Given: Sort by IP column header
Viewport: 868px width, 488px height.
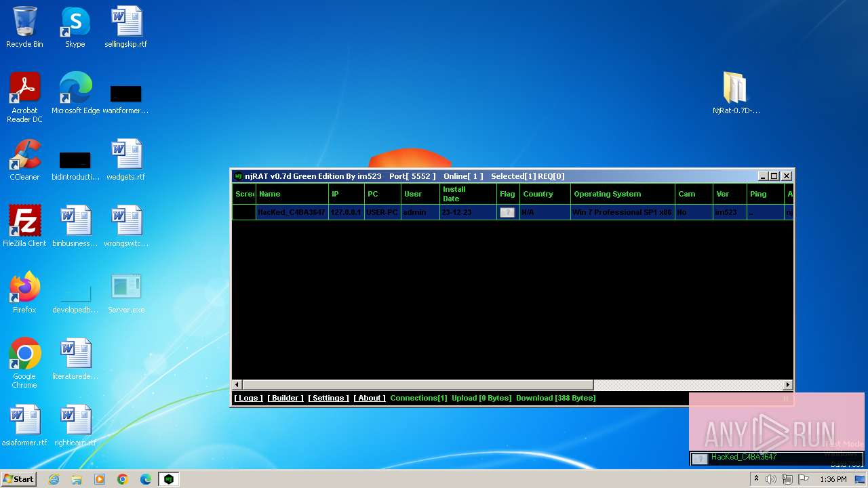Looking at the screenshot, I should point(347,194).
